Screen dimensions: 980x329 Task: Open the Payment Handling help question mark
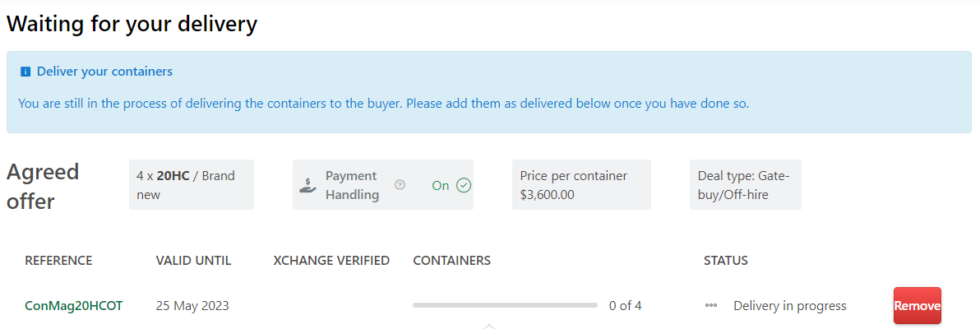point(400,185)
